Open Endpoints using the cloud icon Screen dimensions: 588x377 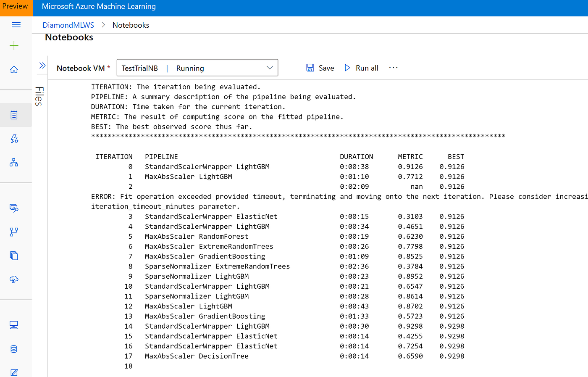(x=14, y=278)
